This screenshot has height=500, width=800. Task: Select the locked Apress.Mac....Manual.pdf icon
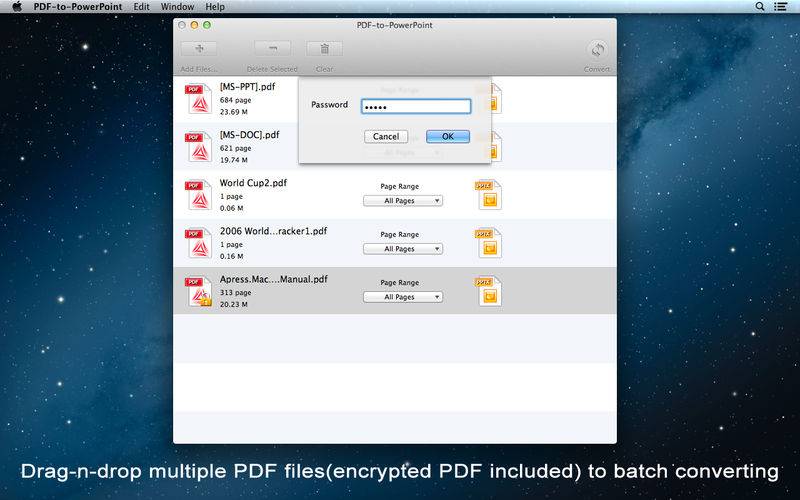click(x=198, y=291)
